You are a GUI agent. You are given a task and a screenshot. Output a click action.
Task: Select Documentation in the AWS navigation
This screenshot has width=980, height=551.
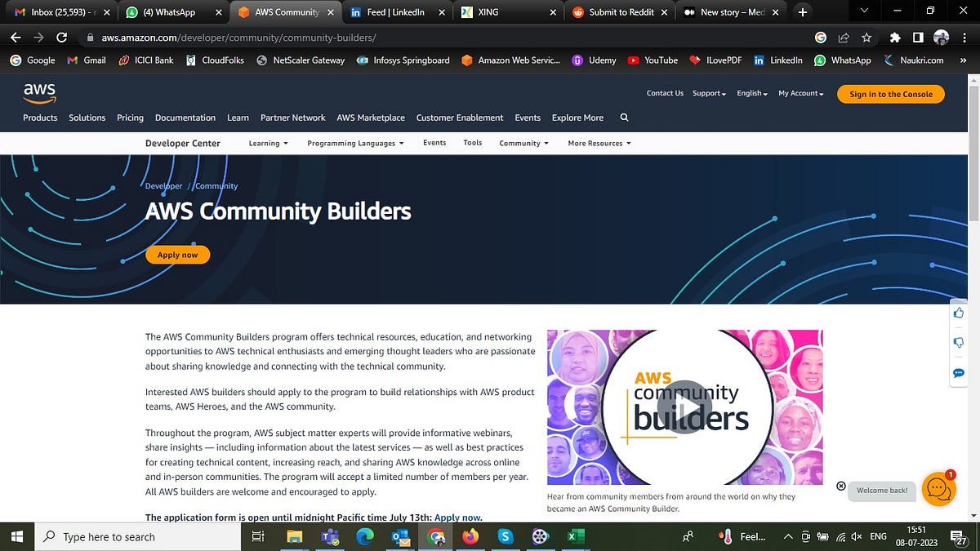click(185, 118)
